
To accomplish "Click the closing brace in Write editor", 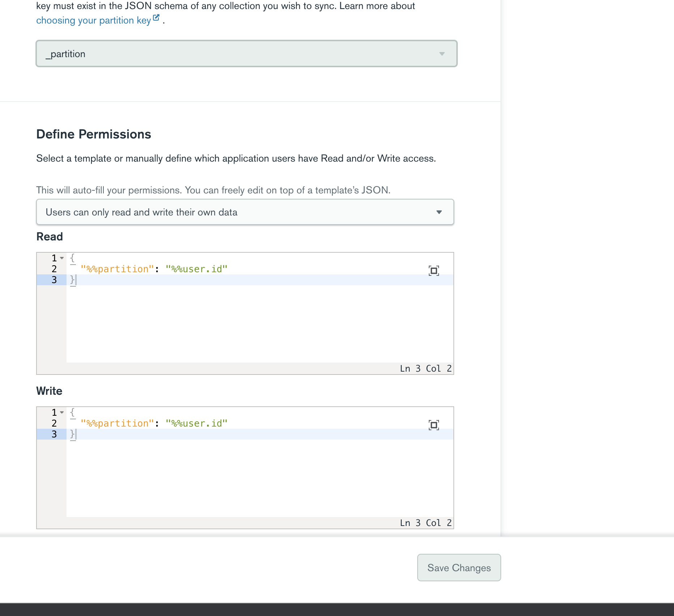I will [x=72, y=434].
